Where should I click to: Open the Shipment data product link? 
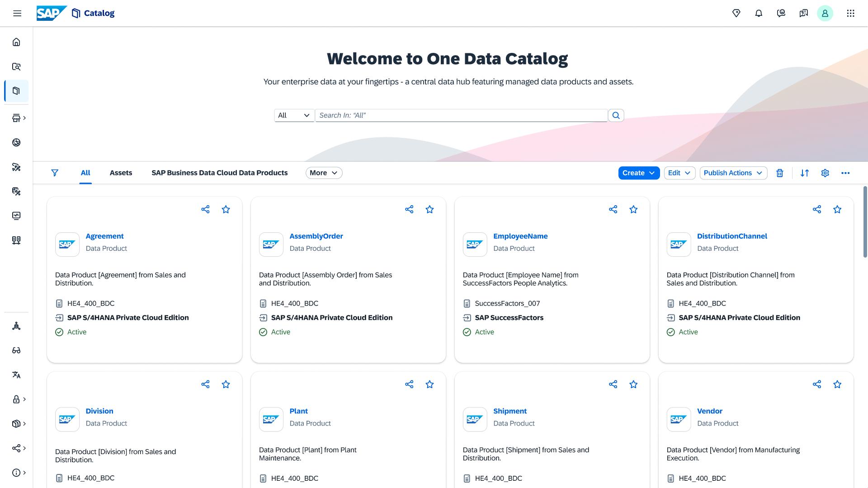tap(509, 411)
